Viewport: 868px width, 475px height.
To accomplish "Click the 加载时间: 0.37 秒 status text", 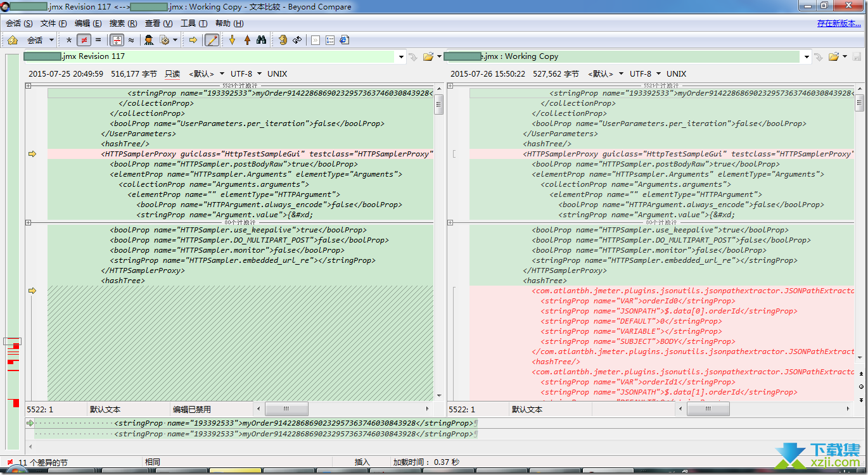I will 426,462.
